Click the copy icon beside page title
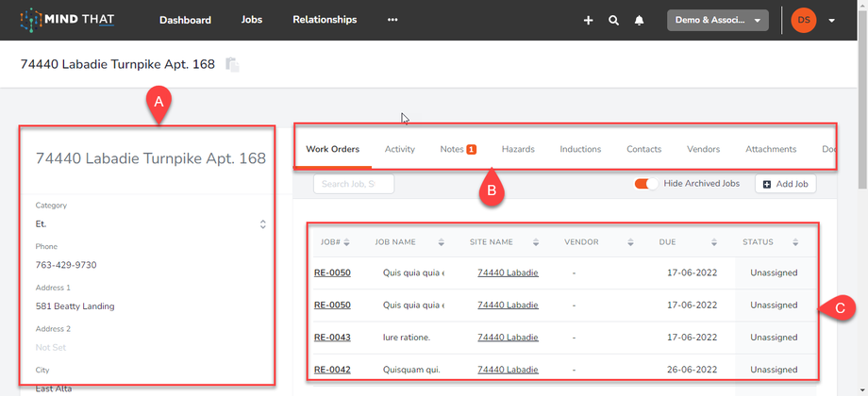Viewport: 868px width, 396px height. tap(232, 65)
